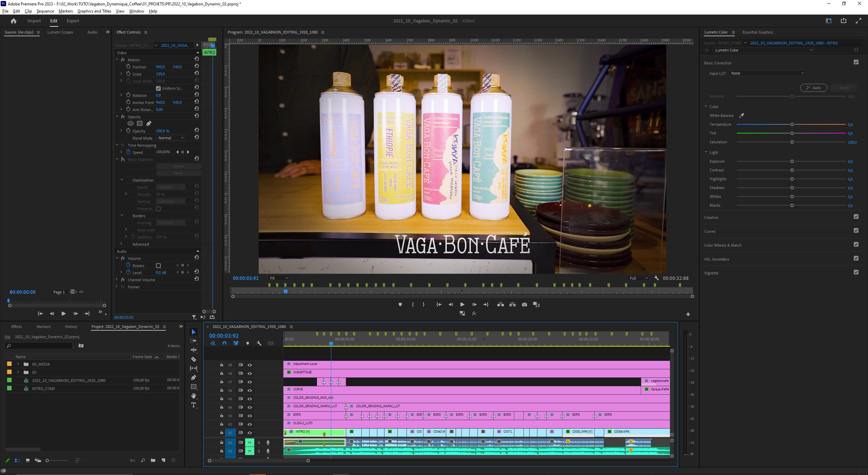Toggle Linked Selection in timeline

(236, 343)
